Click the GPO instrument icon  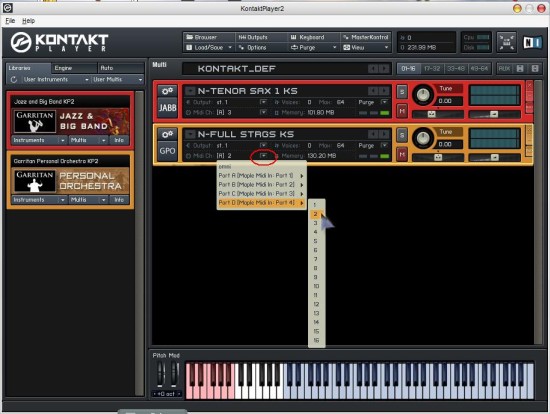tap(167, 151)
